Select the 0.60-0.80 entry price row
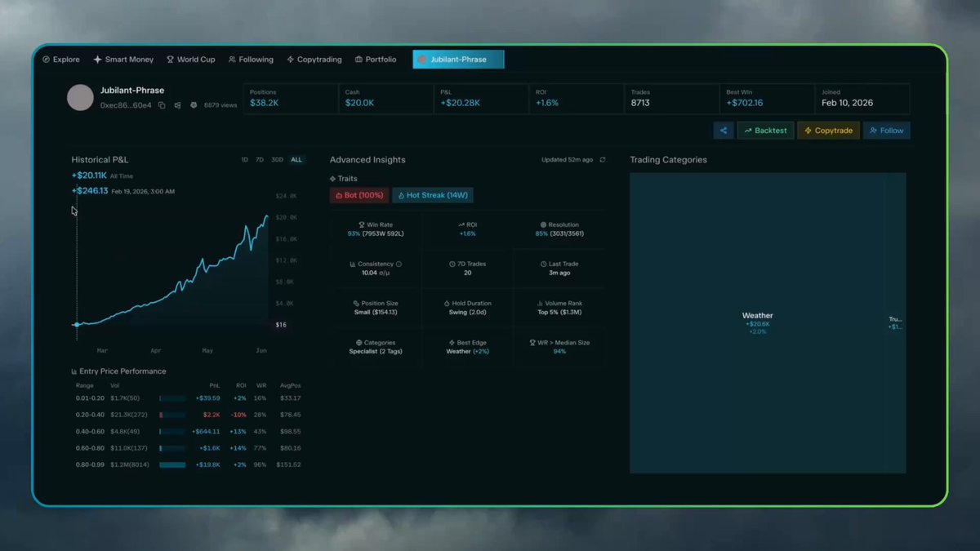 [189, 448]
